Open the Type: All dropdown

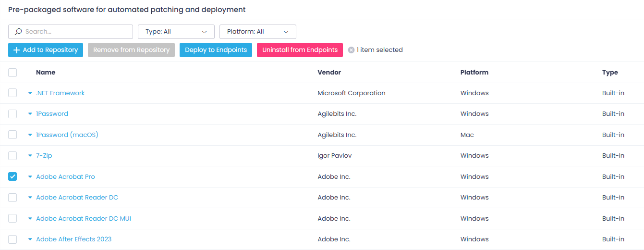coord(176,32)
